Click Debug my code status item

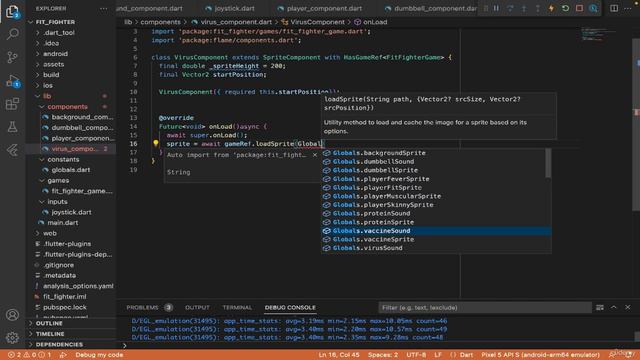click(x=99, y=355)
